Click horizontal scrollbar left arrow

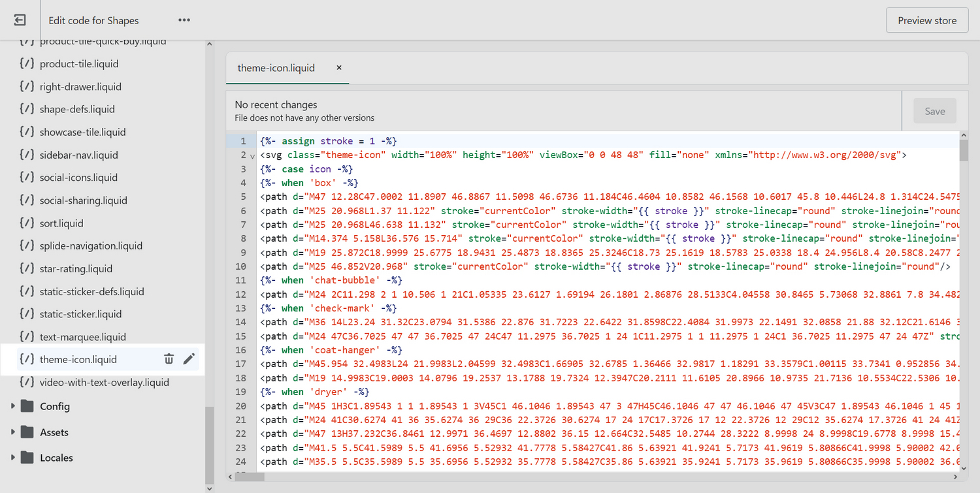(231, 477)
